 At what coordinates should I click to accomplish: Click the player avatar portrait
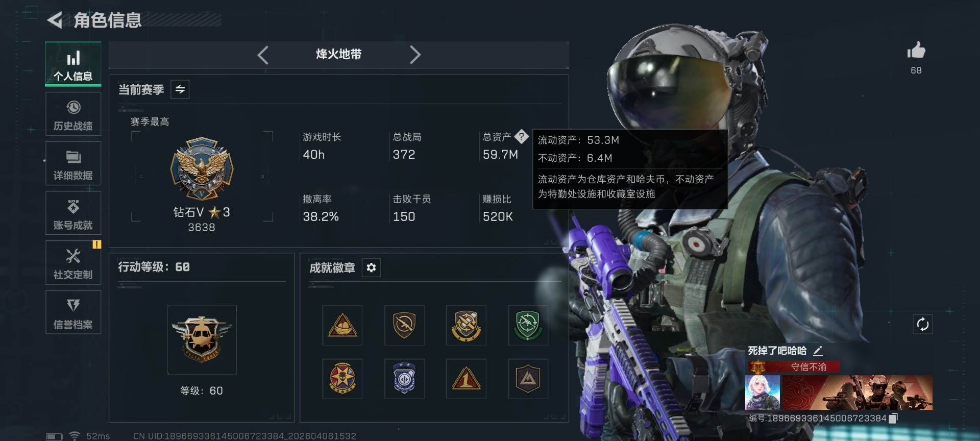pyautogui.click(x=763, y=393)
